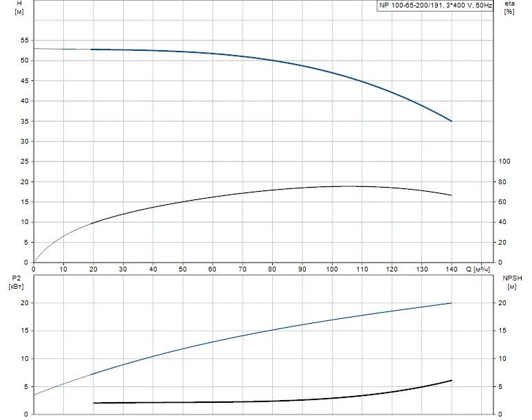Click the 140 tick on the Q axis
Screen dimensions: 532x420
(x=452, y=269)
